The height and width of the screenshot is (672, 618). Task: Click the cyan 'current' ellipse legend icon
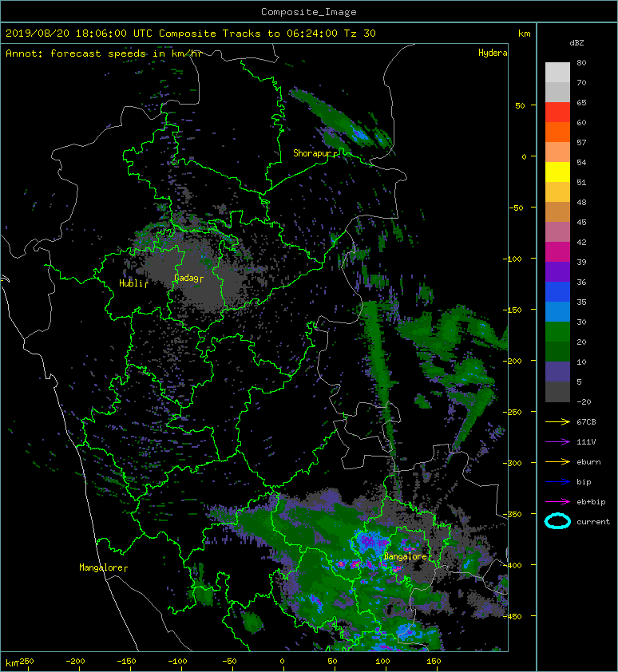click(557, 521)
